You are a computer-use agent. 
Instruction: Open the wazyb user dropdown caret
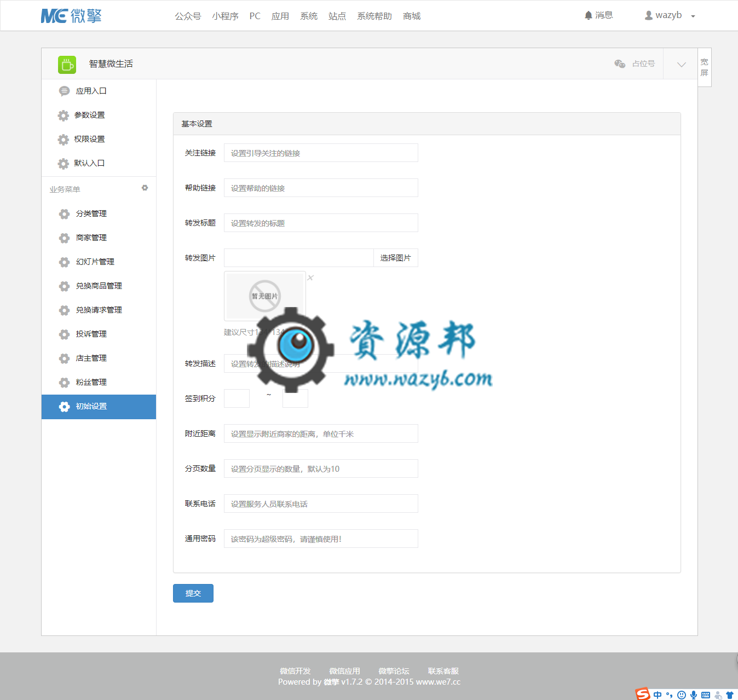(x=693, y=16)
